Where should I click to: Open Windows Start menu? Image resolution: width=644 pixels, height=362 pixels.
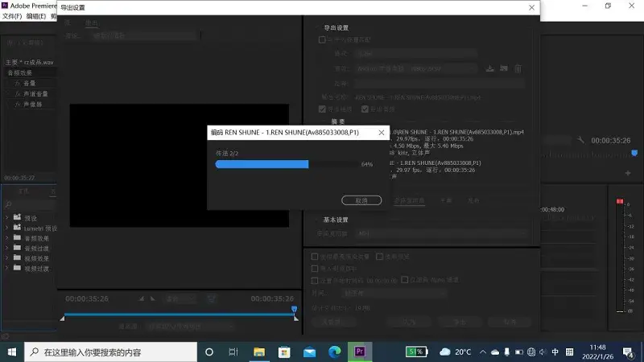(x=12, y=352)
